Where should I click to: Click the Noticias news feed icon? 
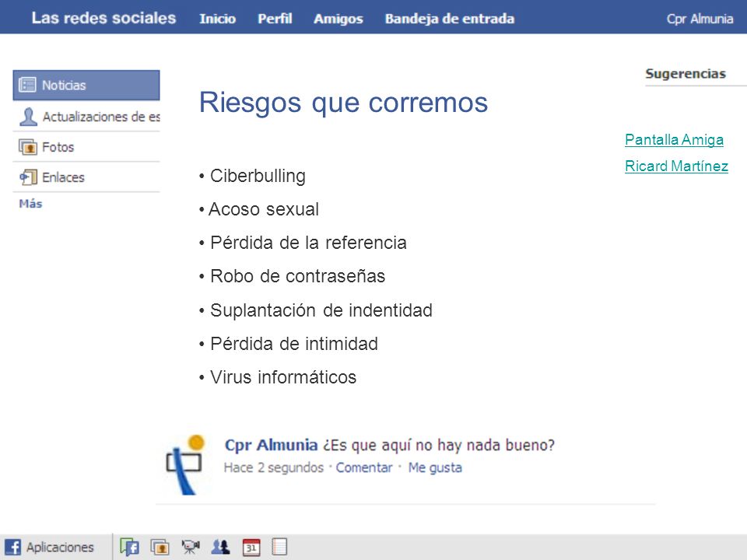click(27, 85)
